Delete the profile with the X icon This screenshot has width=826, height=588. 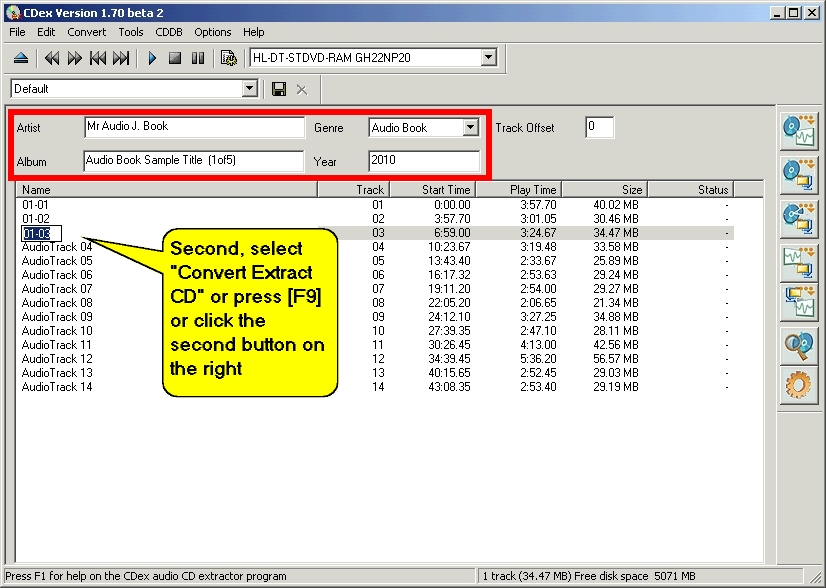301,90
